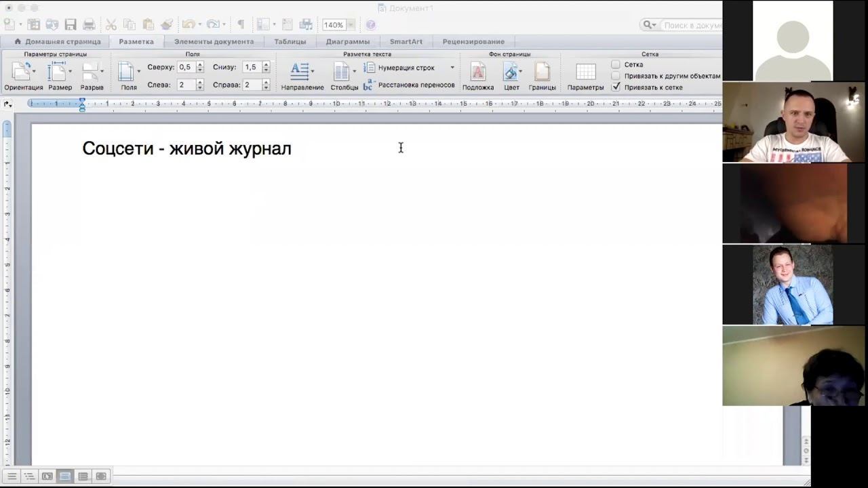Uncheck the Привязать к сетке checkbox

click(x=616, y=87)
